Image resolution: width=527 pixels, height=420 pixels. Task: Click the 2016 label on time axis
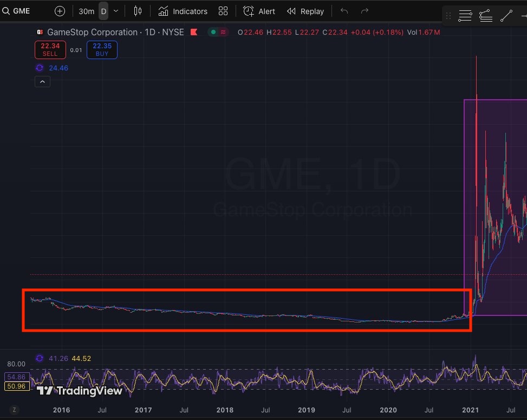pos(62,410)
